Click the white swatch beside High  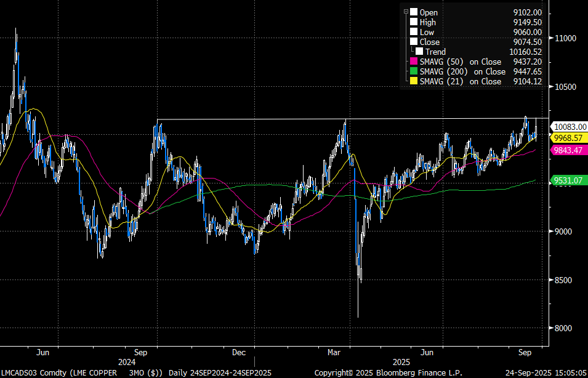pyautogui.click(x=414, y=22)
